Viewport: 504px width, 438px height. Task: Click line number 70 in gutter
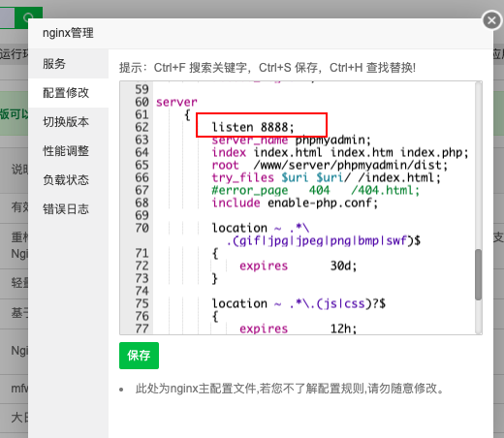(x=142, y=228)
